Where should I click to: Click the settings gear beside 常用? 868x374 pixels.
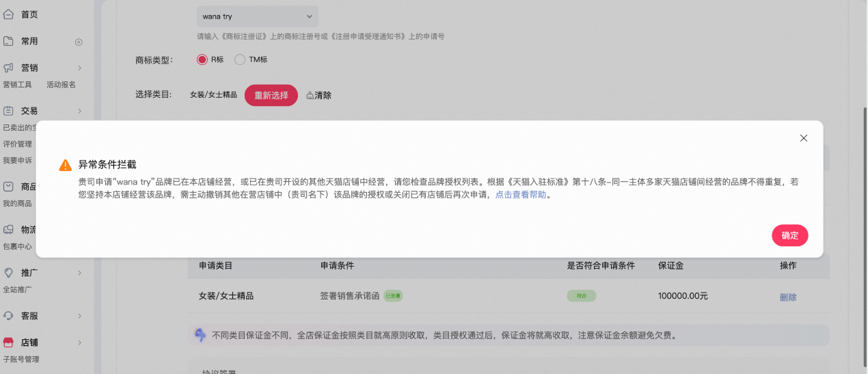pos(79,42)
